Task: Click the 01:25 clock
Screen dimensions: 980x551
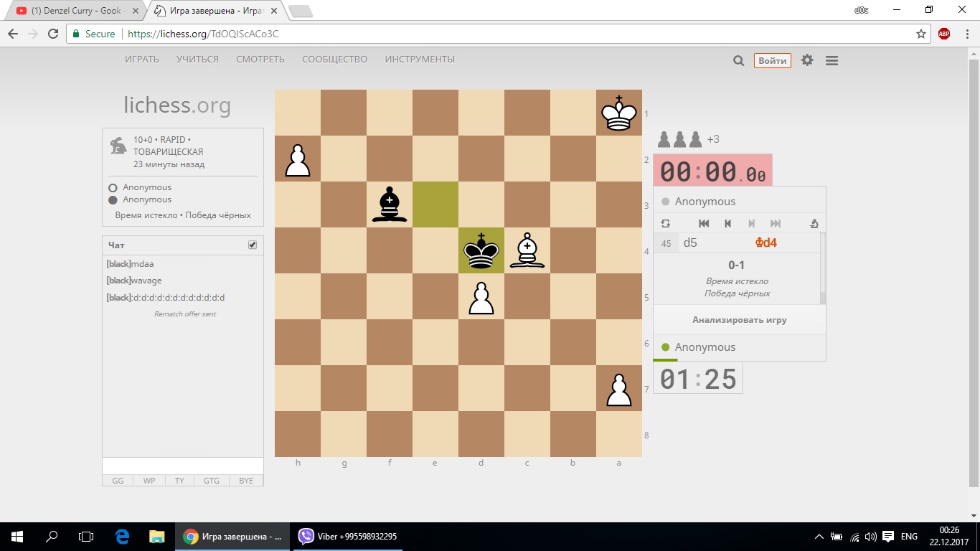Action: (x=698, y=379)
